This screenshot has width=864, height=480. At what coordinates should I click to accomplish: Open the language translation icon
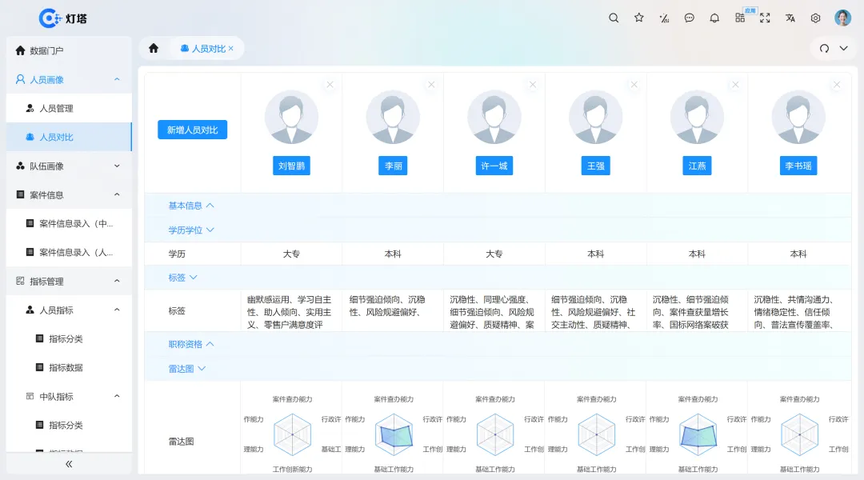tap(790, 18)
